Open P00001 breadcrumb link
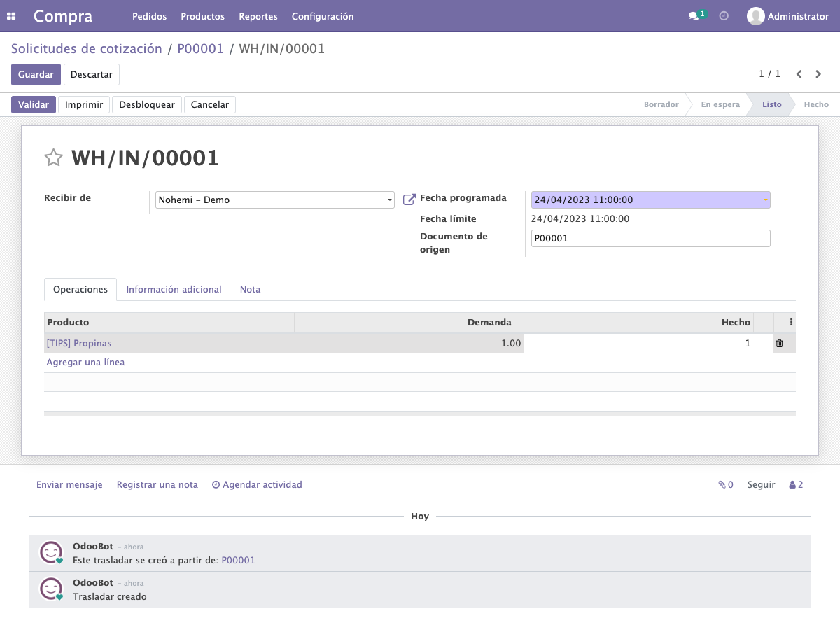The width and height of the screenshot is (840, 630). click(x=200, y=48)
